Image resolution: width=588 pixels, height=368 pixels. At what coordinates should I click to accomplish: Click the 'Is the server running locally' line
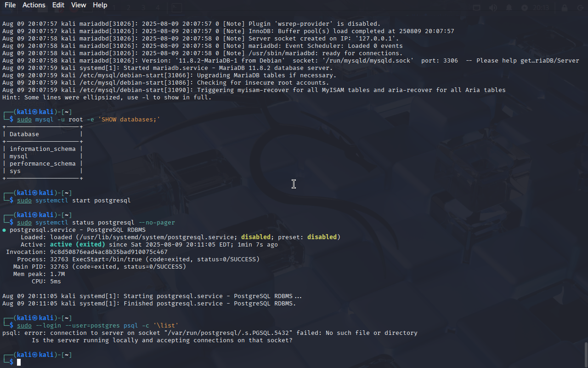pos(162,340)
